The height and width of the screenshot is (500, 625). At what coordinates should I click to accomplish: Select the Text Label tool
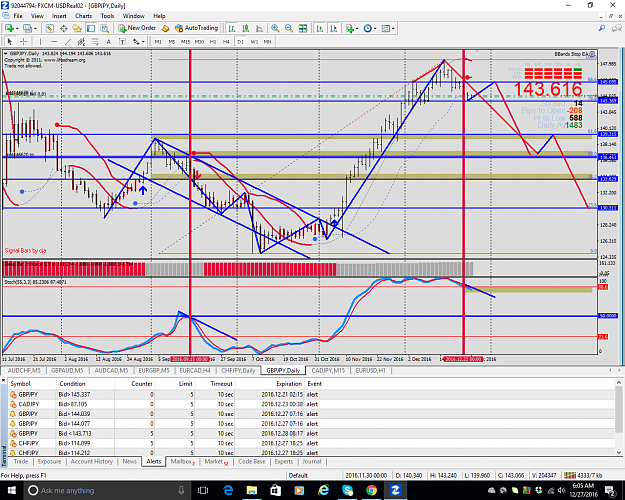pos(122,41)
